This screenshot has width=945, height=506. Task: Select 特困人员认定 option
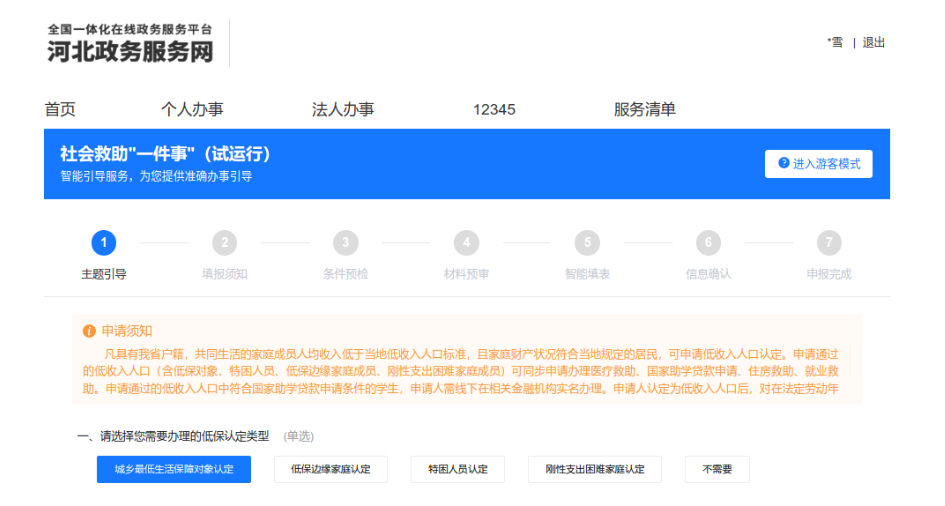click(x=457, y=469)
